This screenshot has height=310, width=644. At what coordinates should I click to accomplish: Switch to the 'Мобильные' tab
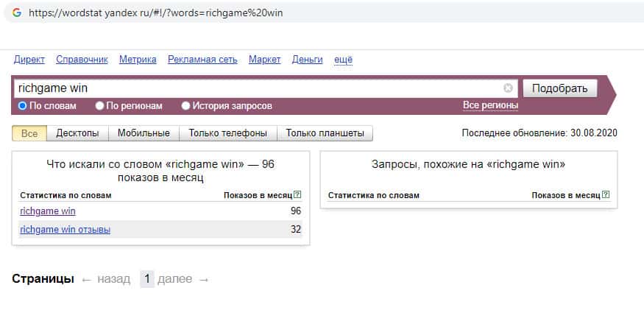(x=144, y=133)
